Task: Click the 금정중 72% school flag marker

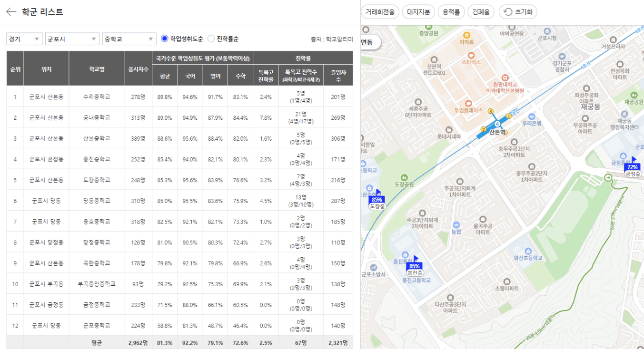Action: [633, 167]
